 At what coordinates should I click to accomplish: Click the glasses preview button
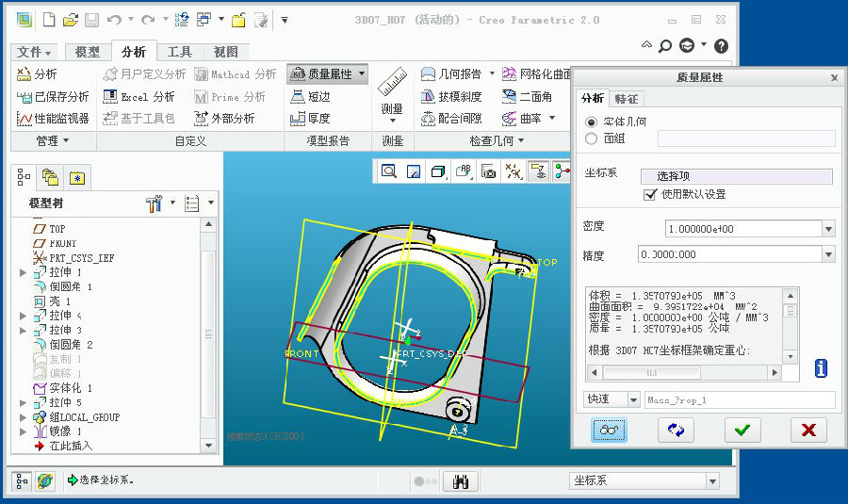[609, 430]
